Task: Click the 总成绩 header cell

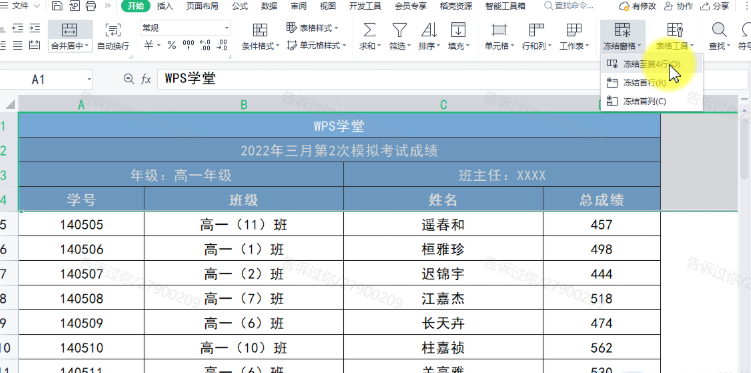Action: (x=602, y=200)
